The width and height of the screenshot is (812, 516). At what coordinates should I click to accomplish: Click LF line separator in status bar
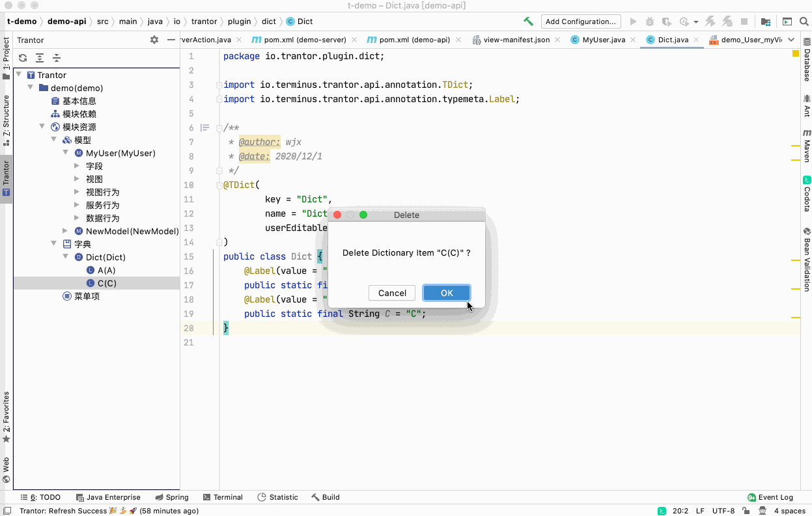coord(700,511)
